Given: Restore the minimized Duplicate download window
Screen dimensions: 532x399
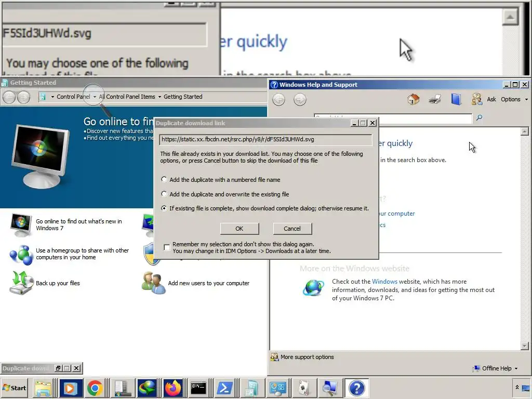Looking at the screenshot, I should click(58, 368).
